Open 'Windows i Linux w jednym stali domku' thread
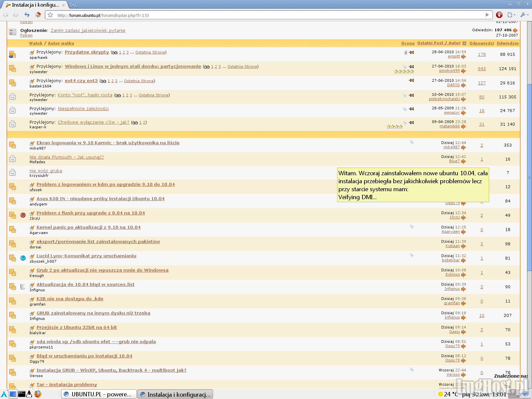 click(133, 66)
